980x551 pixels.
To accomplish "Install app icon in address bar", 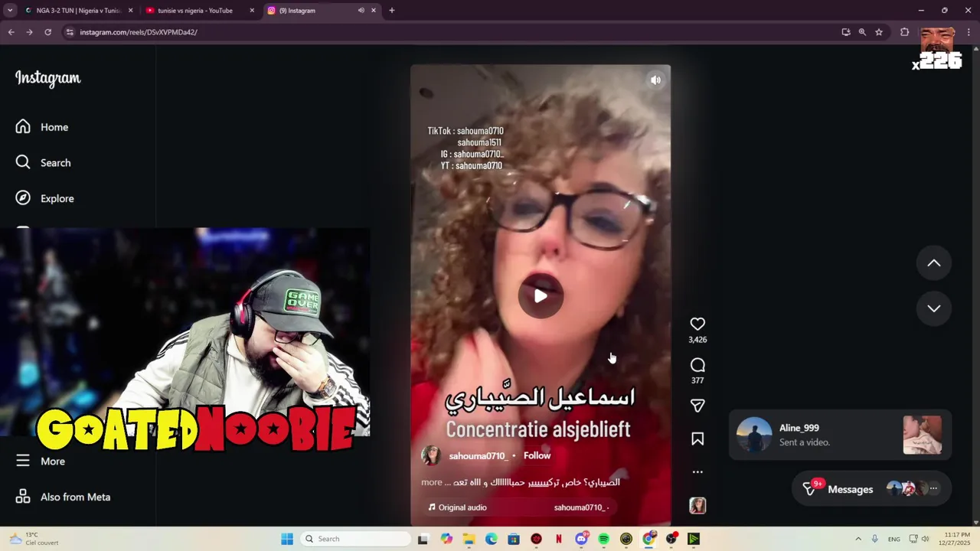I will [x=846, y=32].
